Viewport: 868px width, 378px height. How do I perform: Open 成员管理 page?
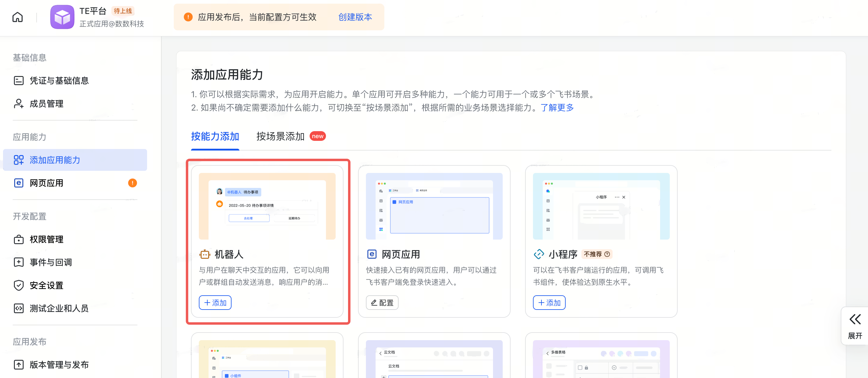click(75, 104)
